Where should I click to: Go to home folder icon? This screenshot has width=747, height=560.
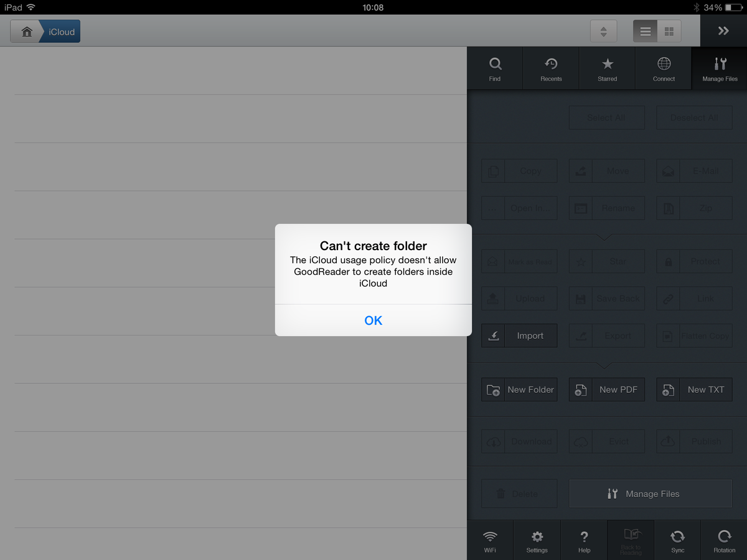(x=26, y=32)
